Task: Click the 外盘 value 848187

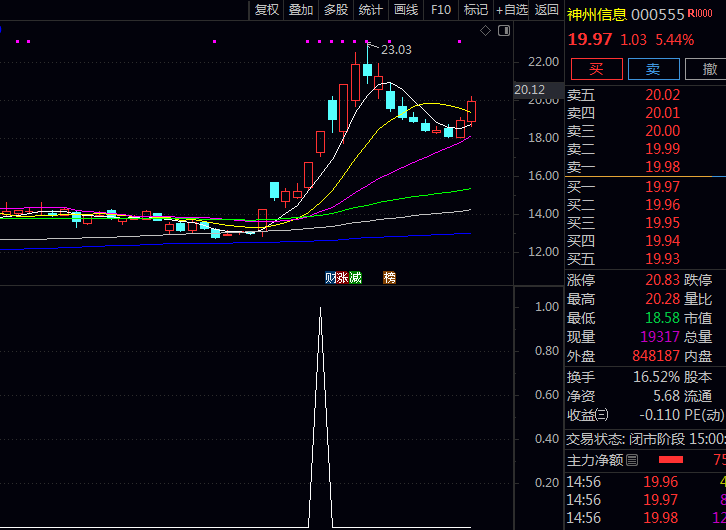Action: click(656, 356)
